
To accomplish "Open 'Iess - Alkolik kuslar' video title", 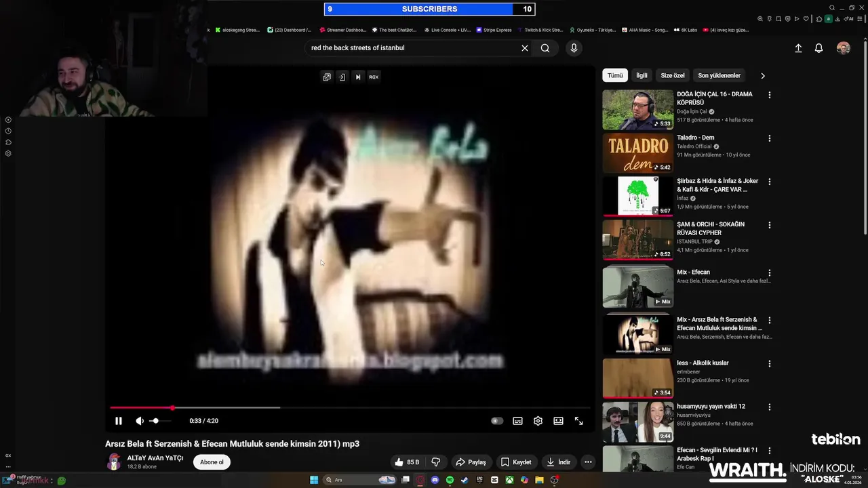I will 703,363.
